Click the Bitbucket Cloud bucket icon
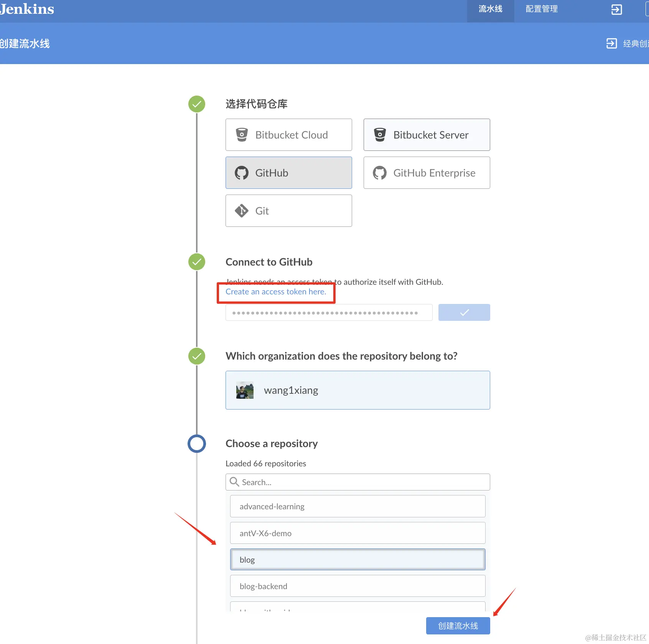Screen dimensions: 649x644 pyautogui.click(x=242, y=135)
